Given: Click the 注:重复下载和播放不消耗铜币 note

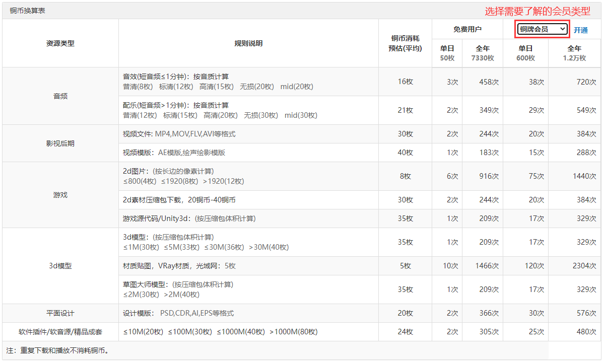Looking at the screenshot, I should pyautogui.click(x=57, y=350).
